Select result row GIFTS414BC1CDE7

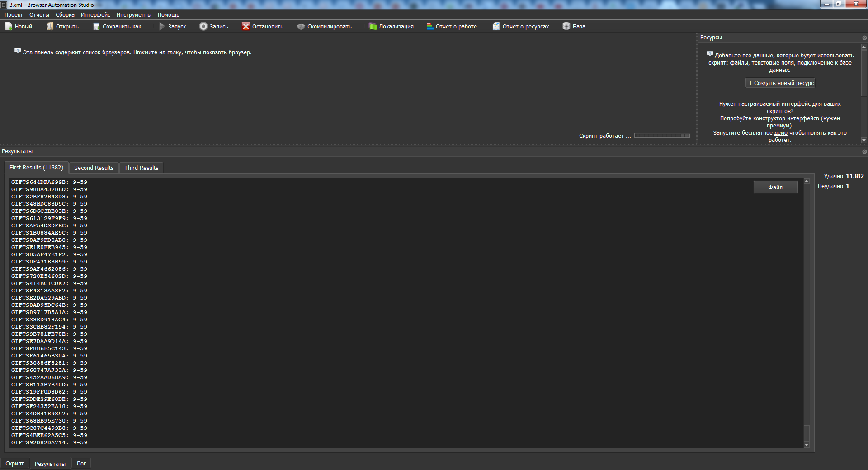click(x=49, y=283)
